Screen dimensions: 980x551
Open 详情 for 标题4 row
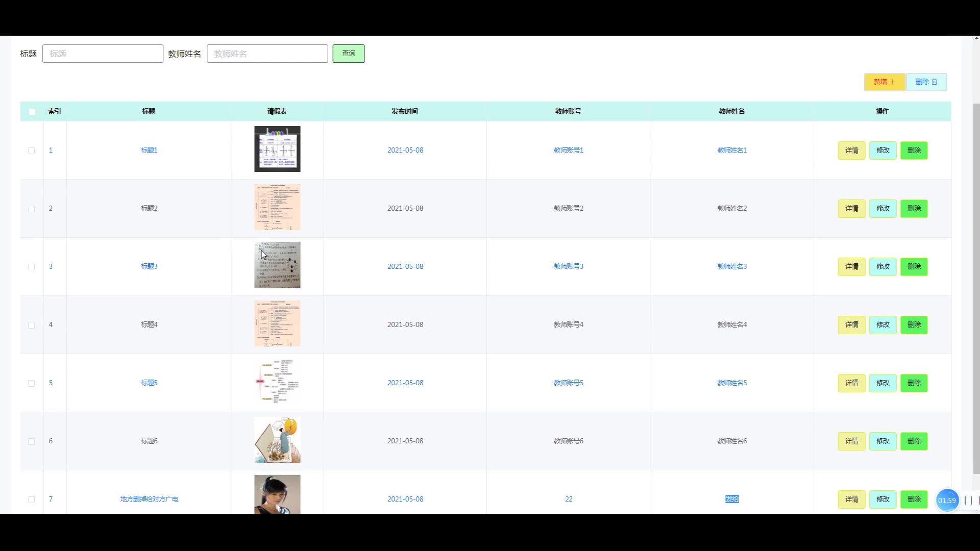[851, 324]
